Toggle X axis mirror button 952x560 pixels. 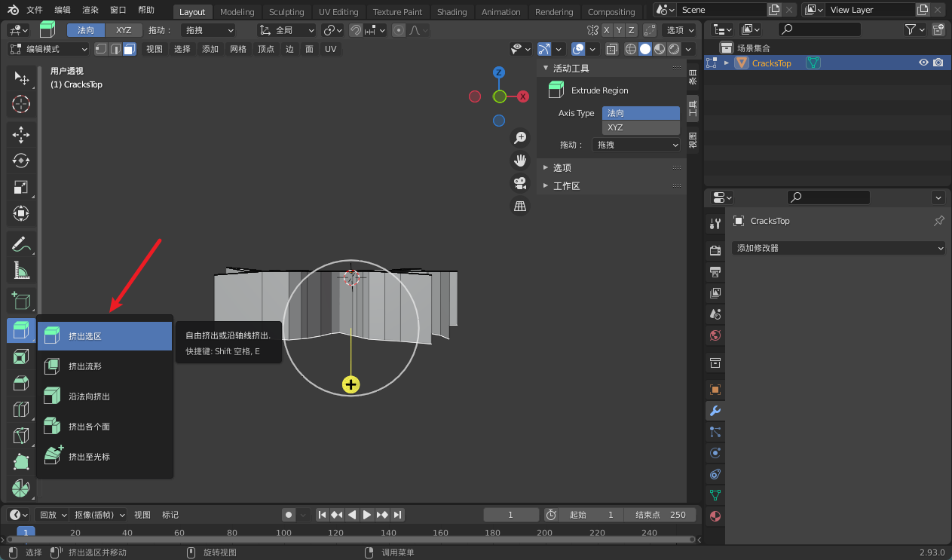606,30
